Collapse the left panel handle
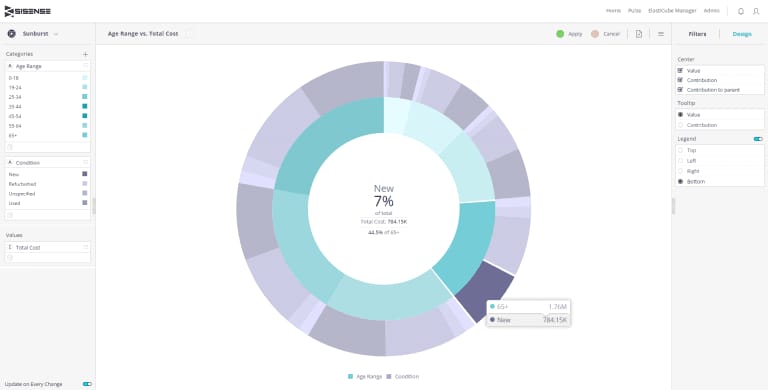Viewport: 768px width, 390px height. 94,206
